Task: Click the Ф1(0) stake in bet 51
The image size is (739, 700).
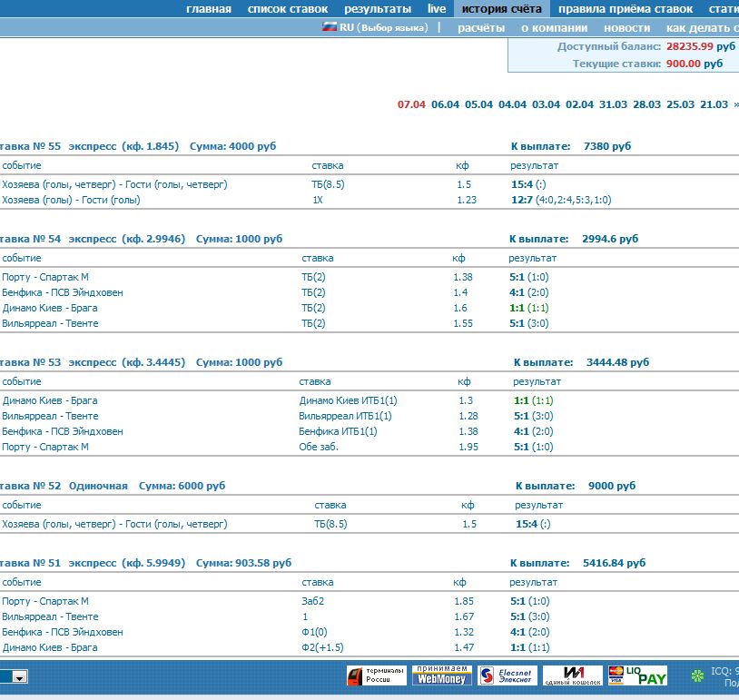Action: tap(314, 632)
